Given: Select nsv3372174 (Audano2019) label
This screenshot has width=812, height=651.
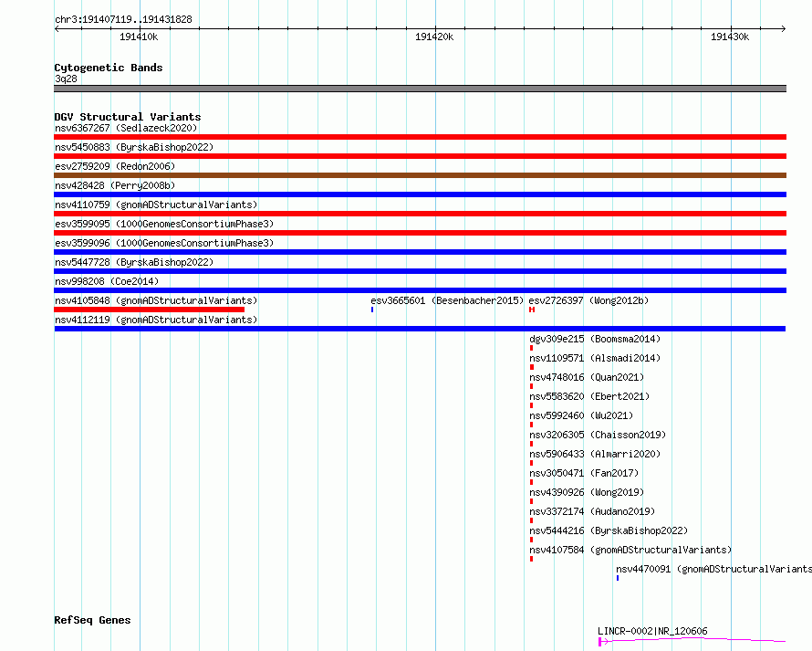Looking at the screenshot, I should (592, 511).
